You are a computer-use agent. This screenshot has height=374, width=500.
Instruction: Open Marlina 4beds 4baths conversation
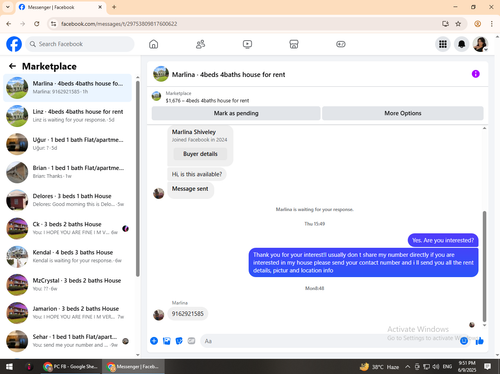[68, 88]
